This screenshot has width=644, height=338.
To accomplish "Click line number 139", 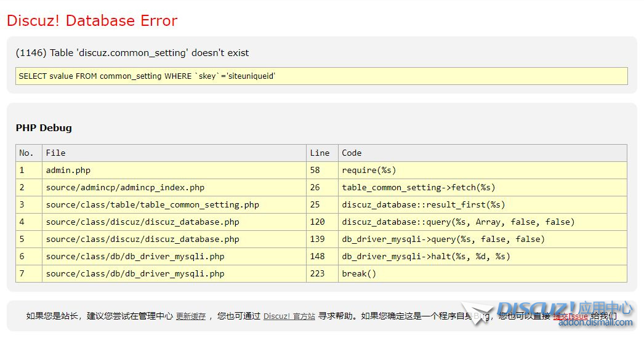I will coord(318,239).
